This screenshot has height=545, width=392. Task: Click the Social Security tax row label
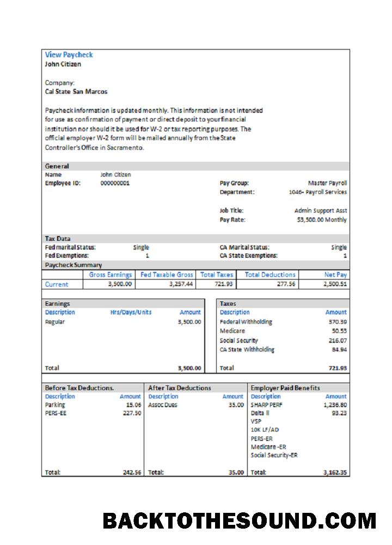click(x=238, y=341)
